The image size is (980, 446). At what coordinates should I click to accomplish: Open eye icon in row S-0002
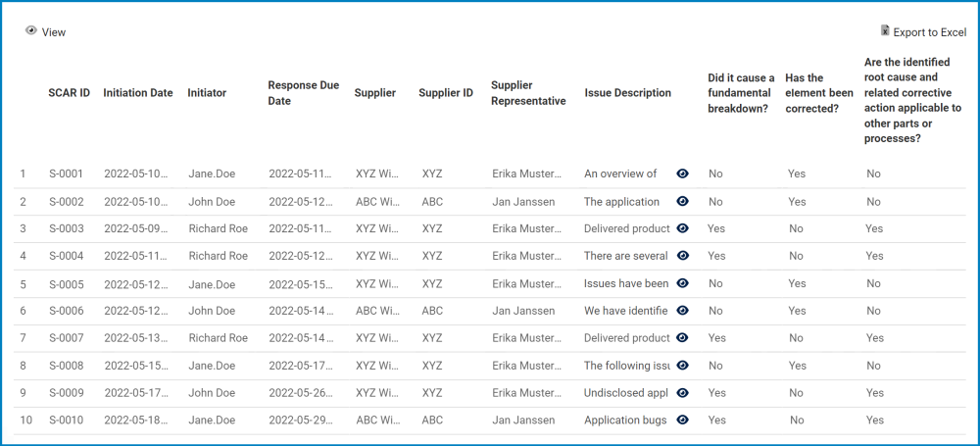(683, 201)
